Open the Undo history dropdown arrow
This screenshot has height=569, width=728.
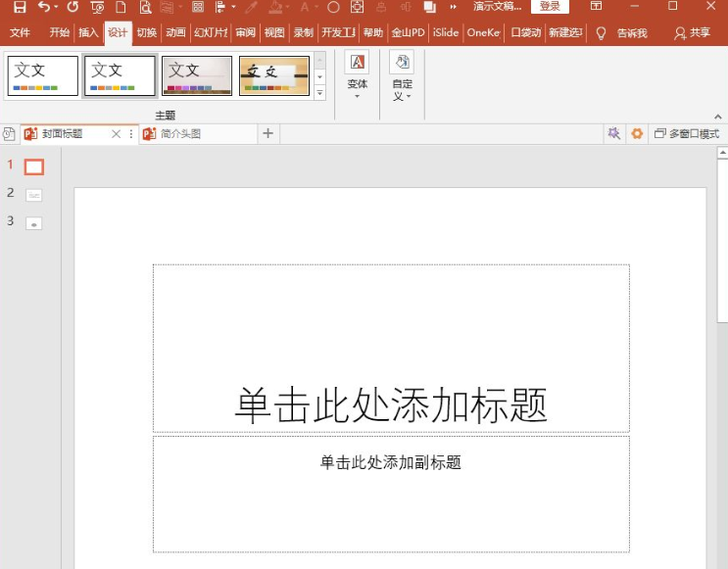56,7
